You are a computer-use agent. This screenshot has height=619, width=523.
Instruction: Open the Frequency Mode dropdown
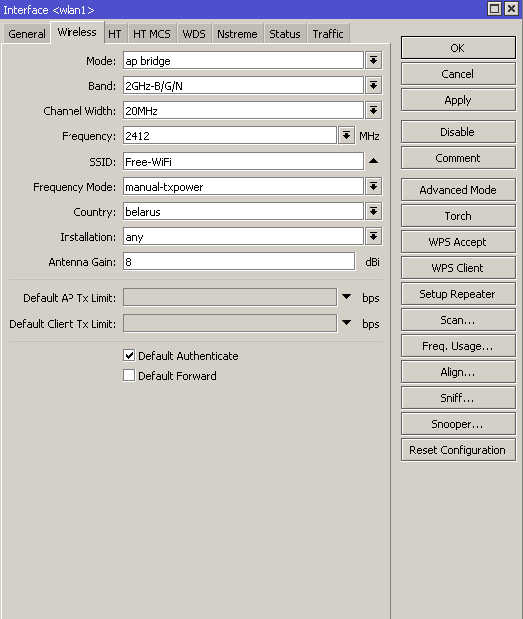373,186
